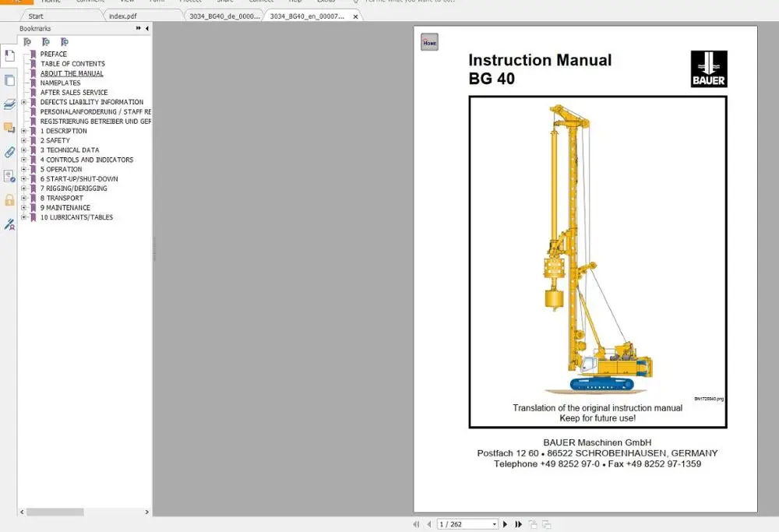
Task: Expand the 9 MAINTENANCE bookmark node
Action: pyautogui.click(x=24, y=208)
